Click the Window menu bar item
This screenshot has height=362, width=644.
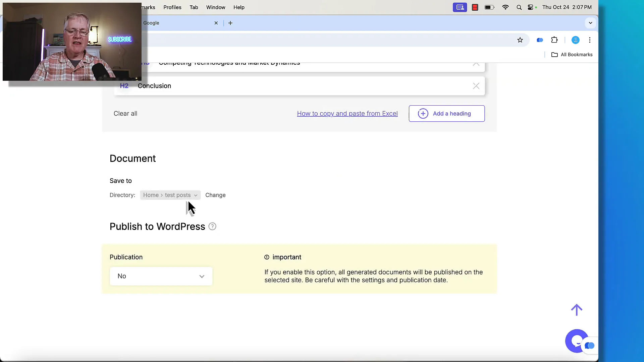coord(215,7)
